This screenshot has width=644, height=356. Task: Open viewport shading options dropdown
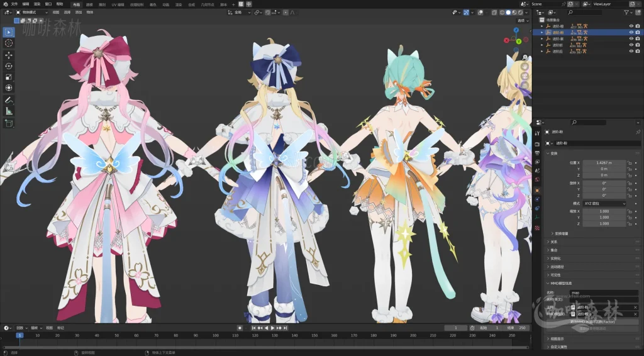(x=526, y=13)
